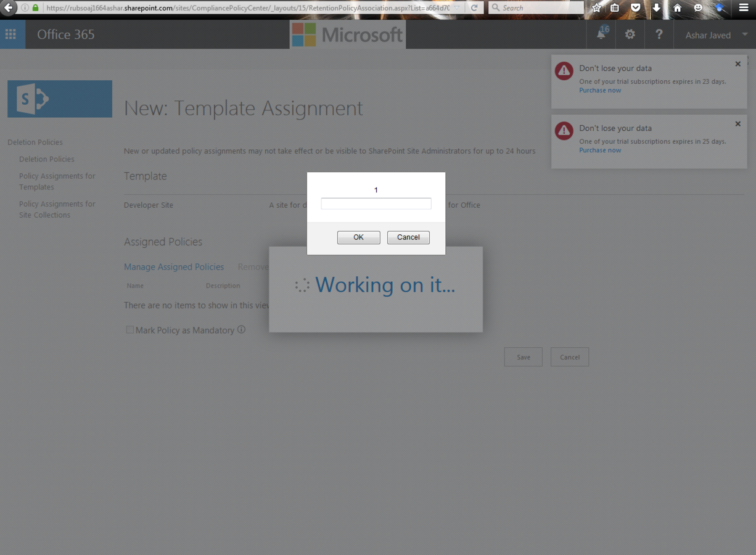This screenshot has height=555, width=756.
Task: Open the Manage Assigned Policies link
Action: (x=174, y=267)
